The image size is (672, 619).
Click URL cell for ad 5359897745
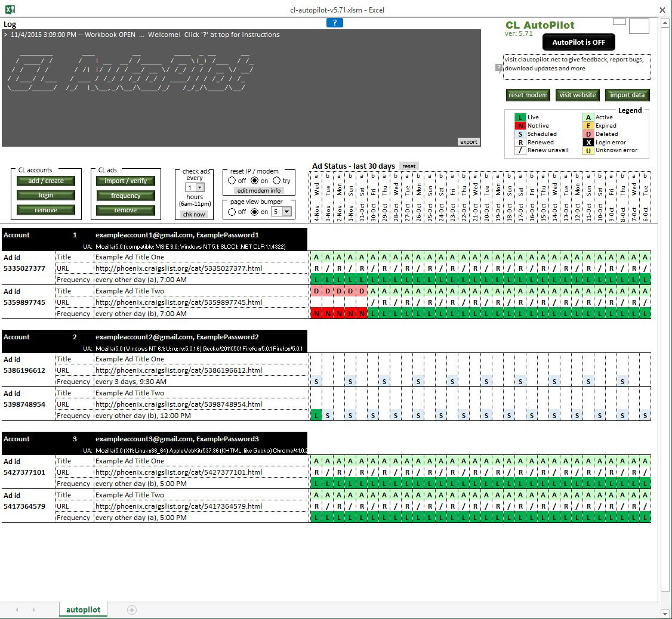(201, 302)
